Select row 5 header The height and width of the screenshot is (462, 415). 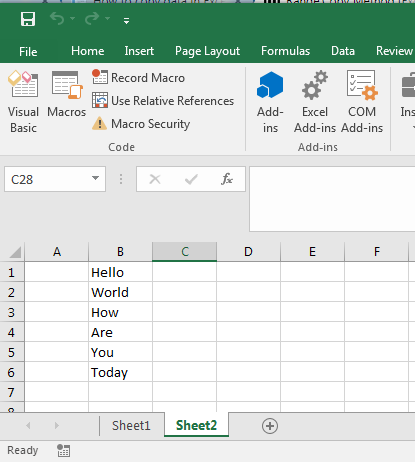click(x=12, y=352)
